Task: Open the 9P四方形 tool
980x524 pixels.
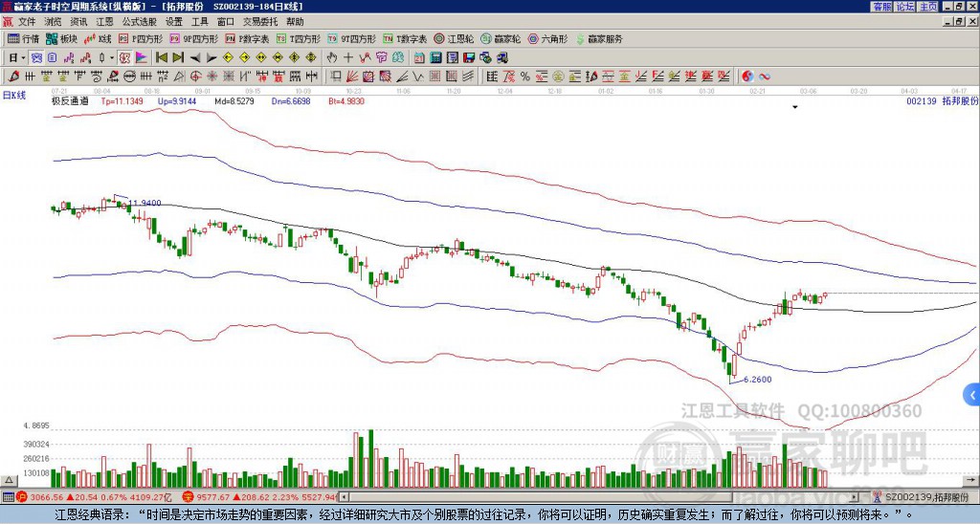Action: click(x=193, y=38)
